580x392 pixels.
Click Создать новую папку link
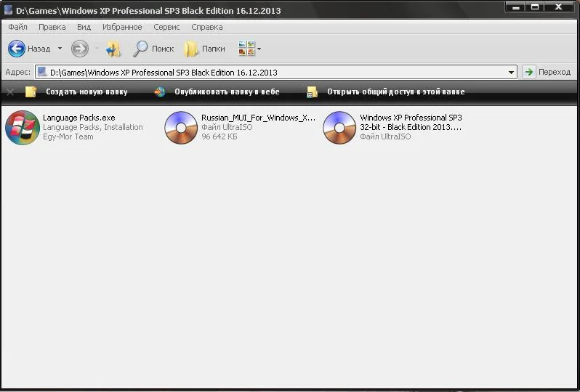(x=86, y=91)
